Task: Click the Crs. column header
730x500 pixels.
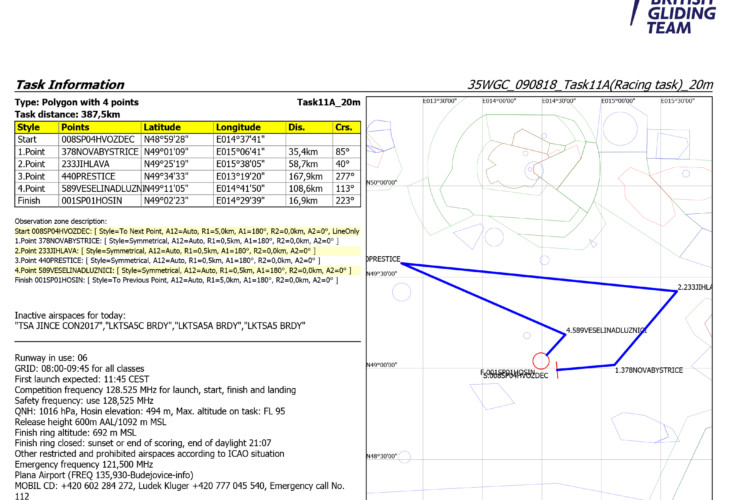Action: tap(344, 128)
